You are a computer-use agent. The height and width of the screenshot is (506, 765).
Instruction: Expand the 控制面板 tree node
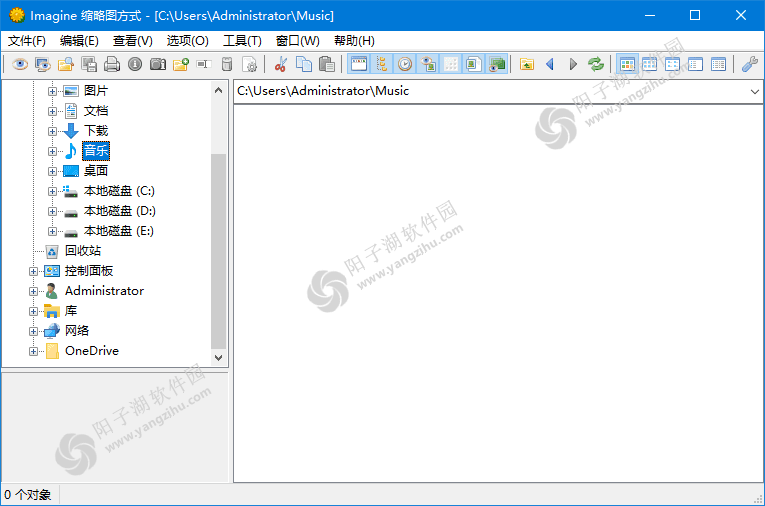point(34,271)
